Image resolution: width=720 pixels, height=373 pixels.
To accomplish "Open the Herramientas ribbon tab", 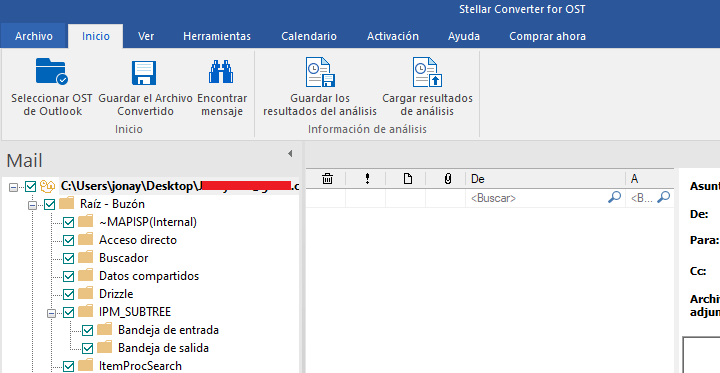I will [217, 36].
